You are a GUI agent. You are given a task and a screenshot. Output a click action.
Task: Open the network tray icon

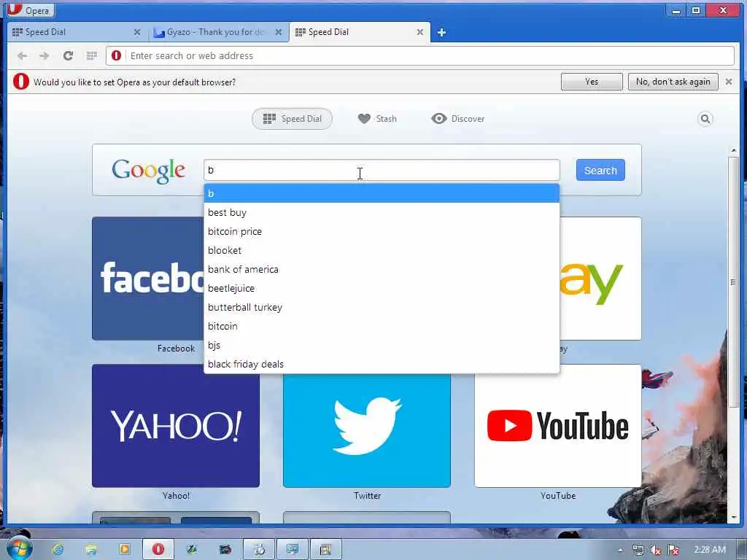(x=638, y=550)
